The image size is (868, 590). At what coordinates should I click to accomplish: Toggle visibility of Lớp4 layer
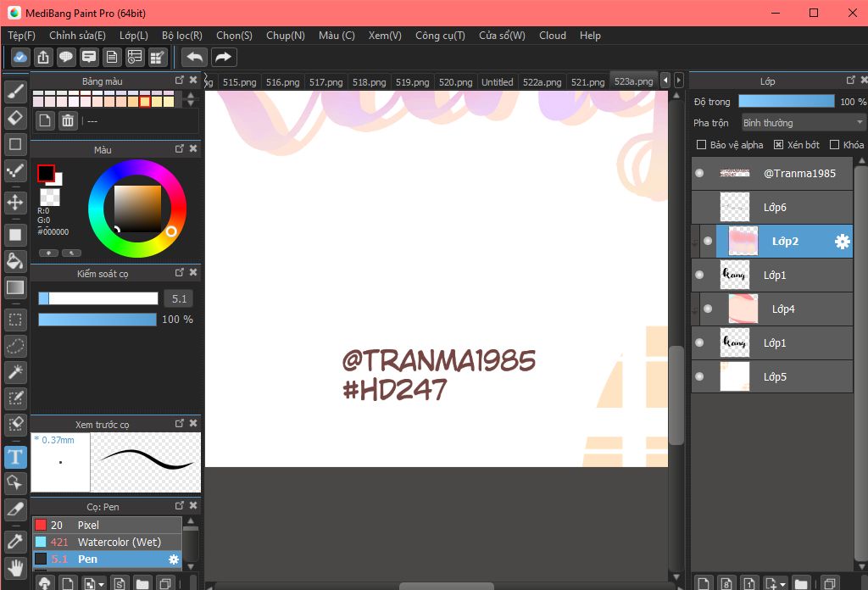(x=708, y=309)
